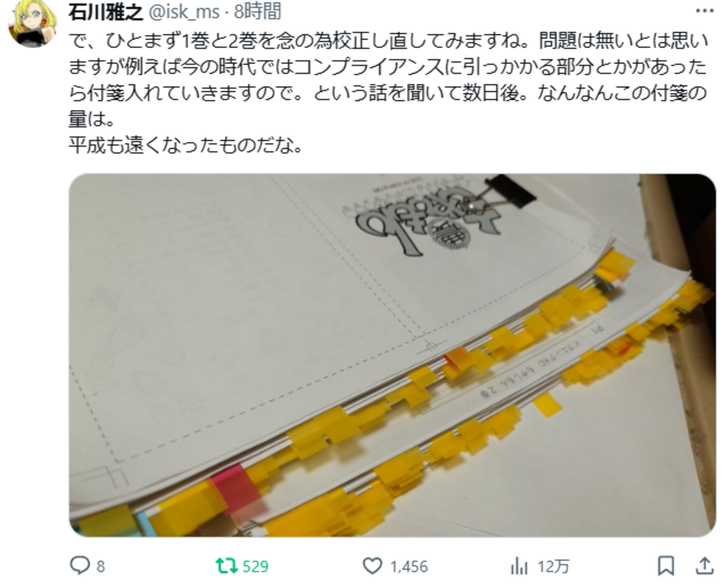Click the 1,456 like count
Image resolution: width=725 pixels, height=588 pixels.
pos(409,567)
